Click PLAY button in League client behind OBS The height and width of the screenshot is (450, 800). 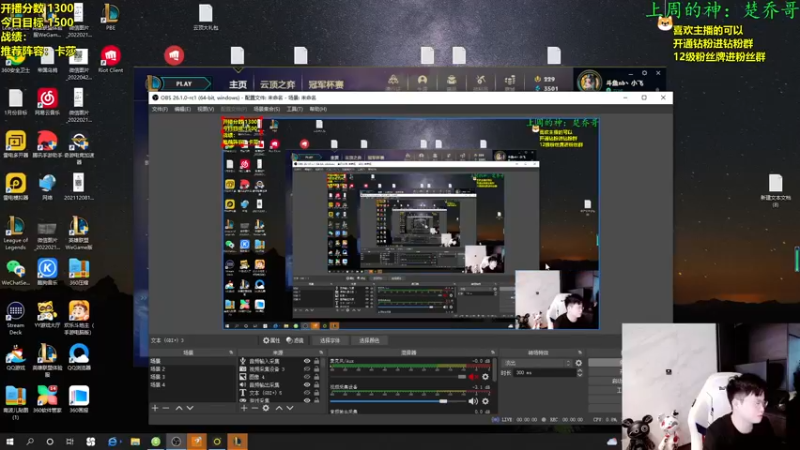pos(184,84)
